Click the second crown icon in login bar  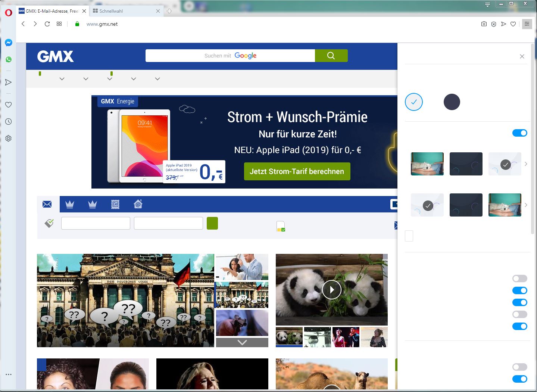(93, 204)
